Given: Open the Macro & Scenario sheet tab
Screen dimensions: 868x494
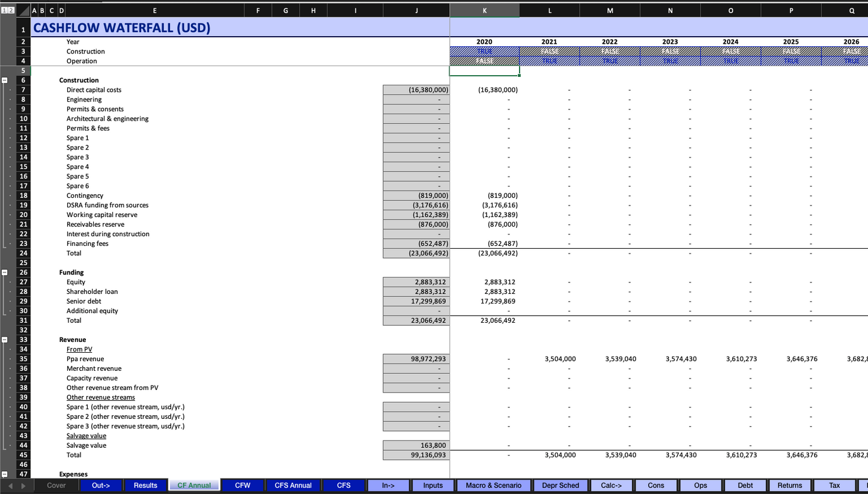Looking at the screenshot, I should tap(494, 486).
